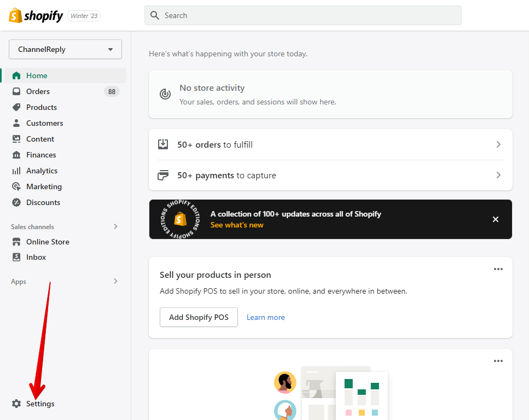Viewport: 529px width, 420px height.
Task: Dismiss the Shopify Editions banner
Action: pos(495,219)
